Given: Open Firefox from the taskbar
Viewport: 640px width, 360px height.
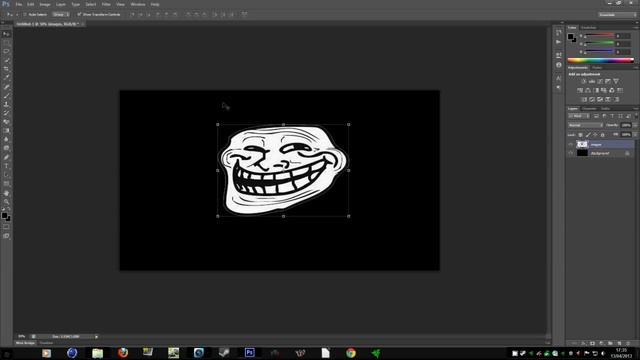Looking at the screenshot, I should (x=122, y=353).
